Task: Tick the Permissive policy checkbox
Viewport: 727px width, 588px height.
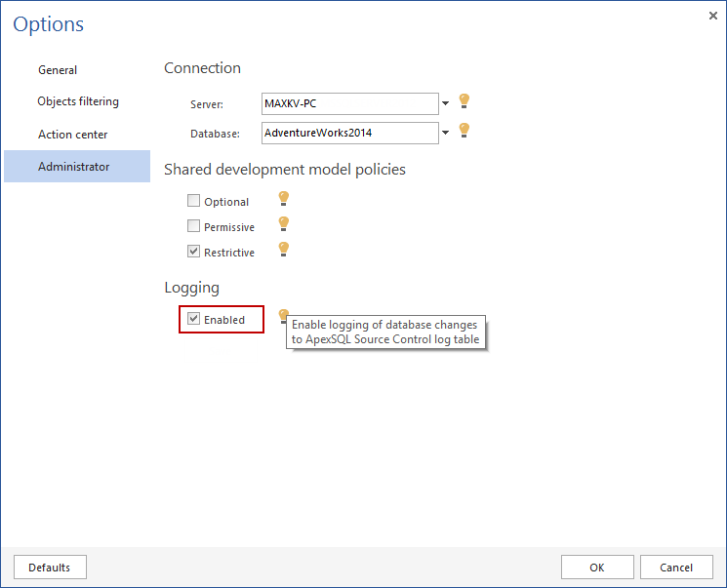Action: 193,227
